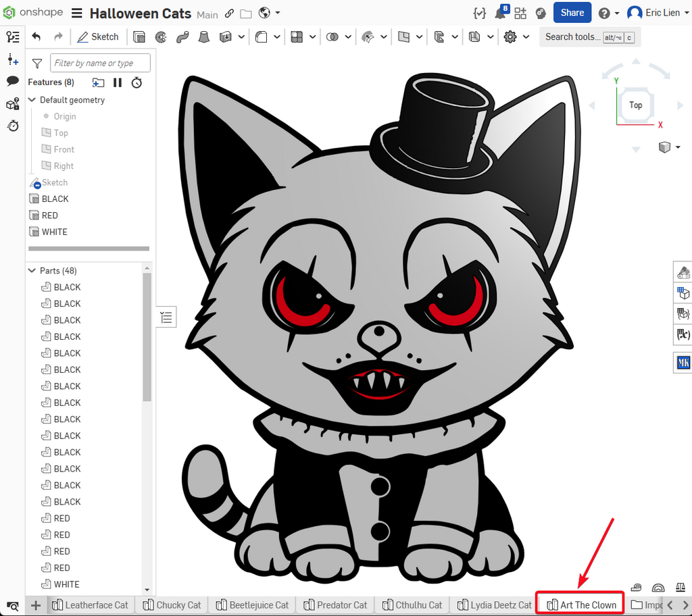Start a new Sketch

coord(97,36)
